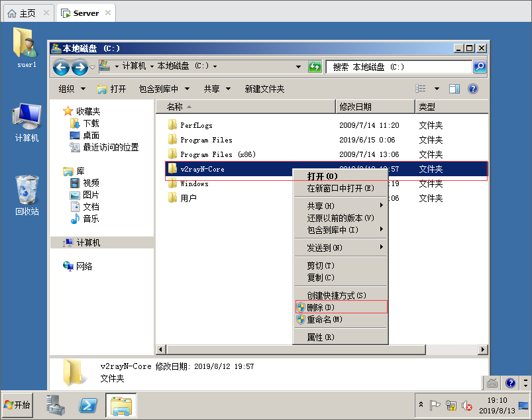Click the refresh button beside address bar
Screen dimensions: 532x420
315,67
